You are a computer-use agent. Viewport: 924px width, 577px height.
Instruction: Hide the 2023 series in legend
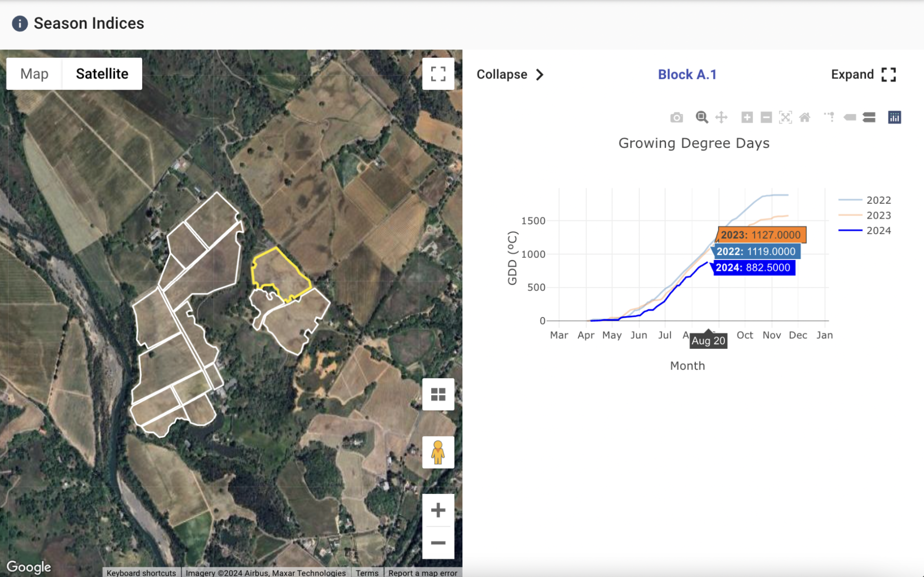pyautogui.click(x=878, y=216)
